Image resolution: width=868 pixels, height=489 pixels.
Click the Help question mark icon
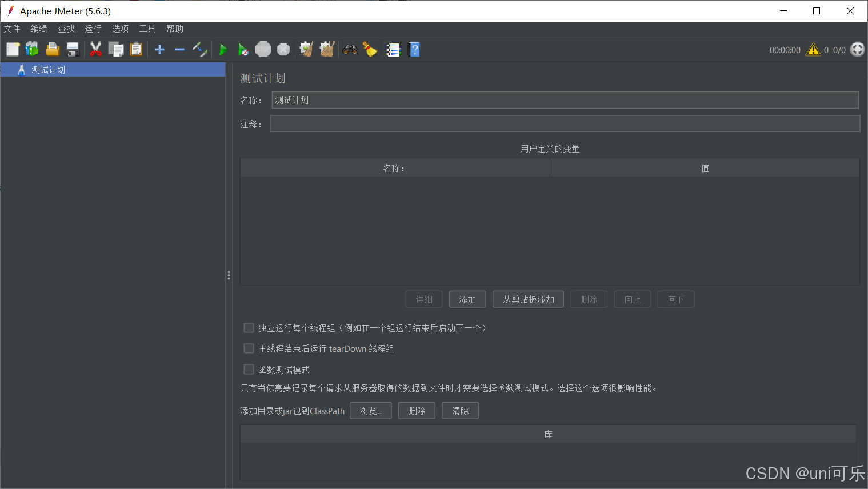(414, 50)
